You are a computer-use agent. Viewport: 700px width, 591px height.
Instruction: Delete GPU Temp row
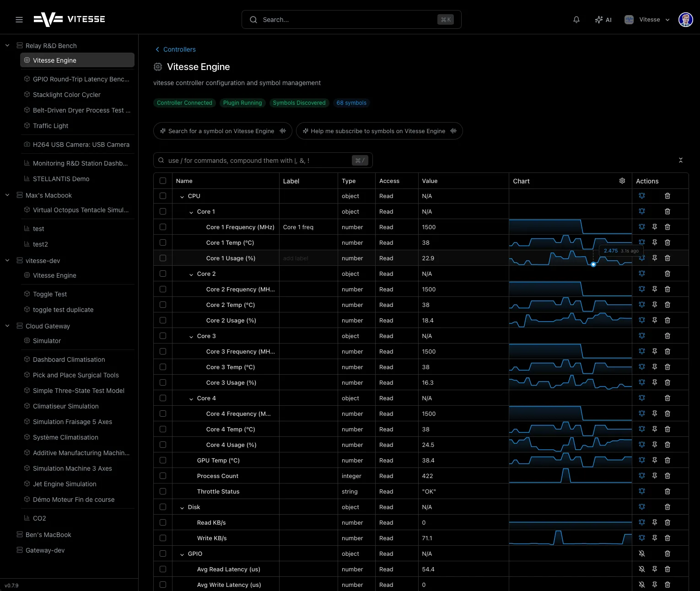tap(668, 460)
